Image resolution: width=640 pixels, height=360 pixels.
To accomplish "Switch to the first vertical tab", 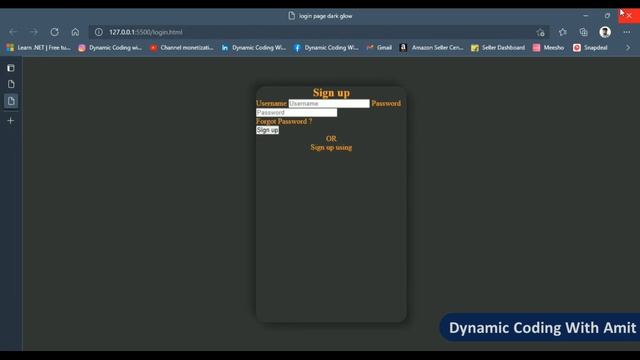I will (11, 84).
